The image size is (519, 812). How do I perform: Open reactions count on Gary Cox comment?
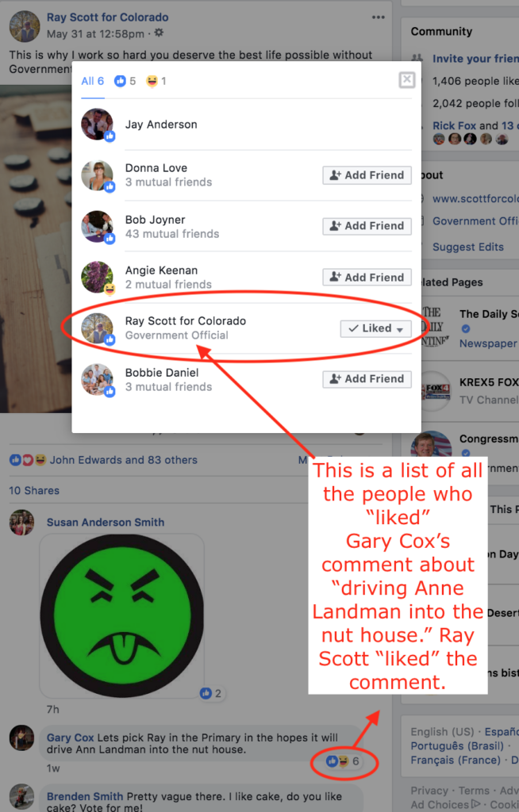click(343, 761)
